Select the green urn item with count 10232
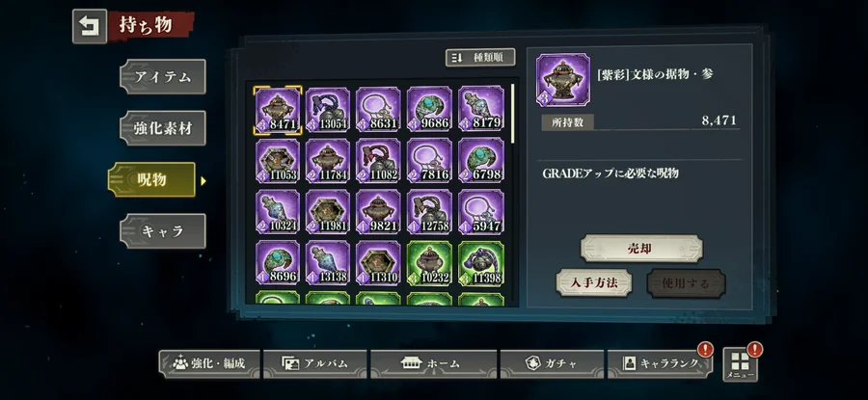 (429, 263)
